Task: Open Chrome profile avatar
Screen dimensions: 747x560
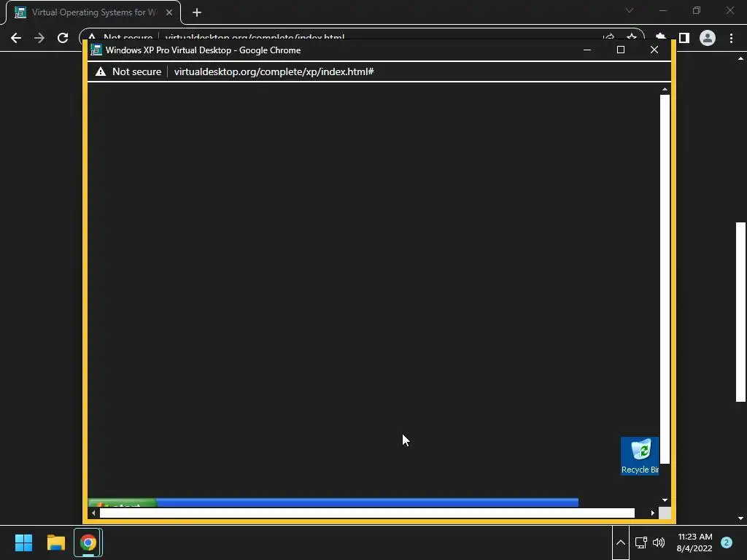Action: tap(708, 38)
